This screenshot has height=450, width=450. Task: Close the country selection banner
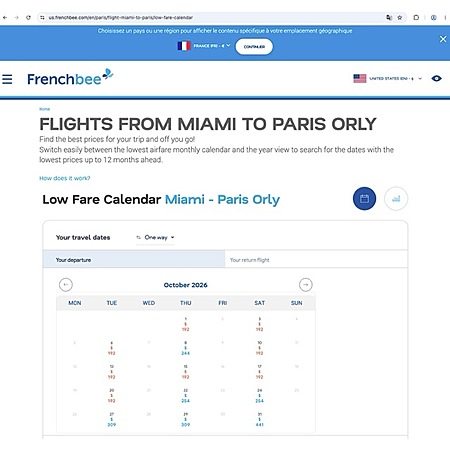click(443, 39)
